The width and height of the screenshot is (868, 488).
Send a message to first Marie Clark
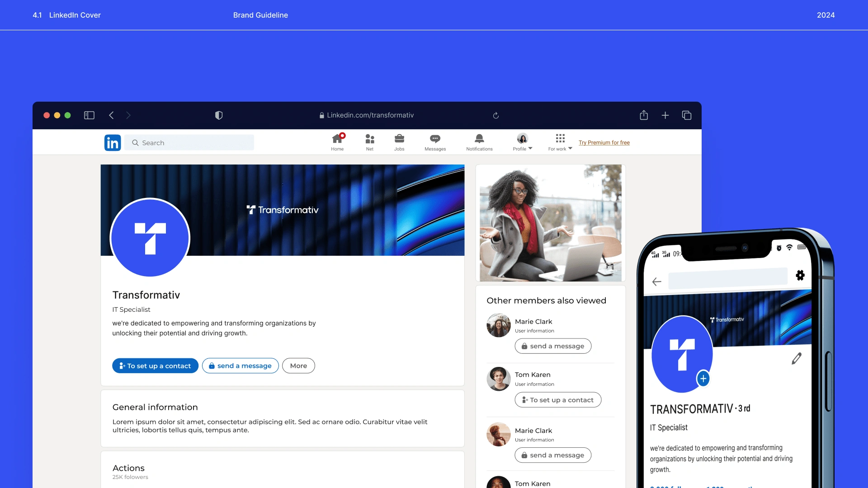tap(553, 346)
